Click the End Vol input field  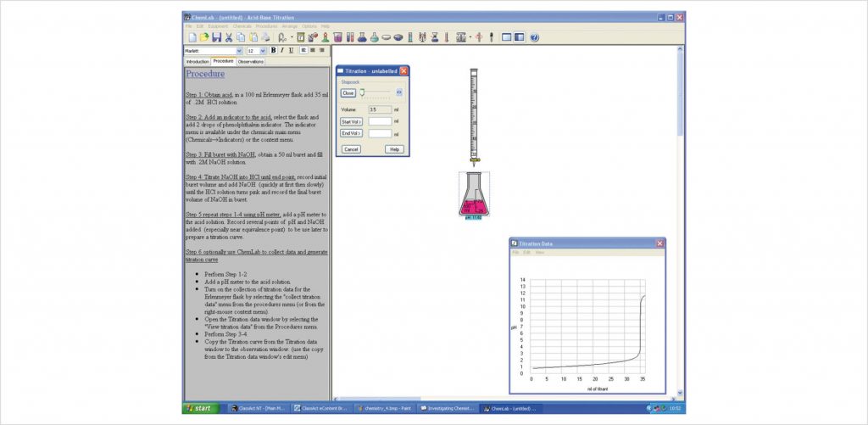(380, 133)
